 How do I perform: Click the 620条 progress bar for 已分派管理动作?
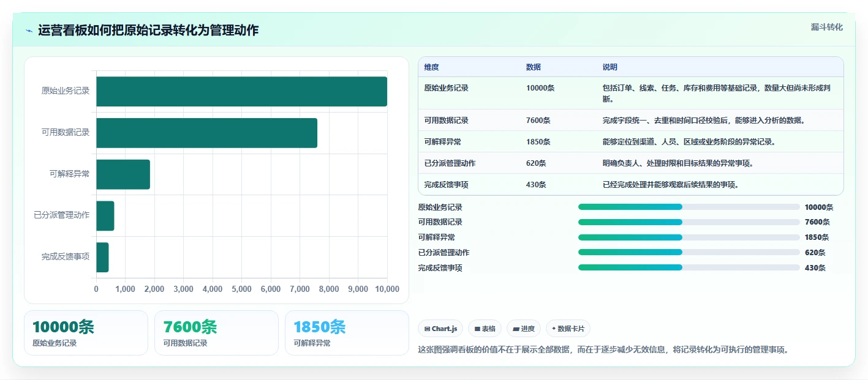pyautogui.click(x=689, y=252)
